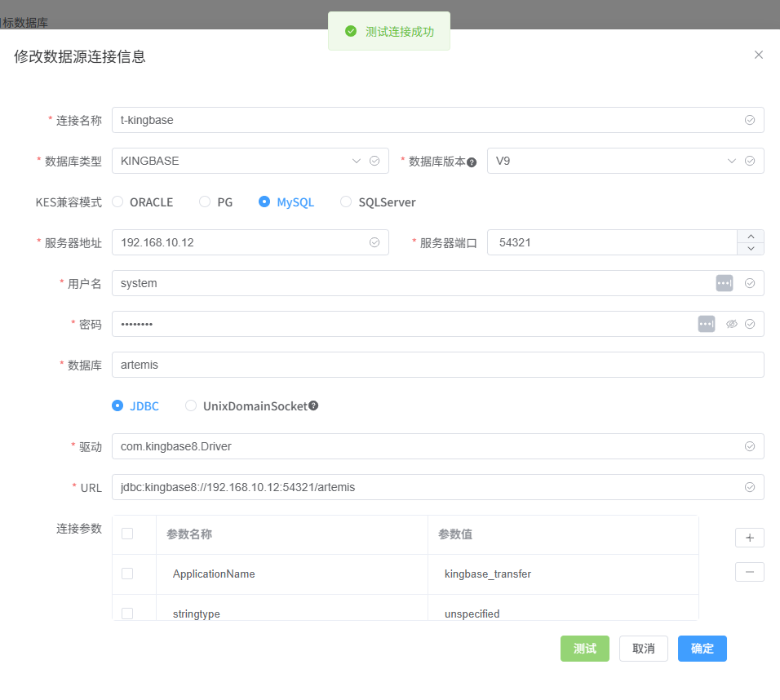Select PG compatibility mode
The height and width of the screenshot is (700, 780).
tap(216, 202)
